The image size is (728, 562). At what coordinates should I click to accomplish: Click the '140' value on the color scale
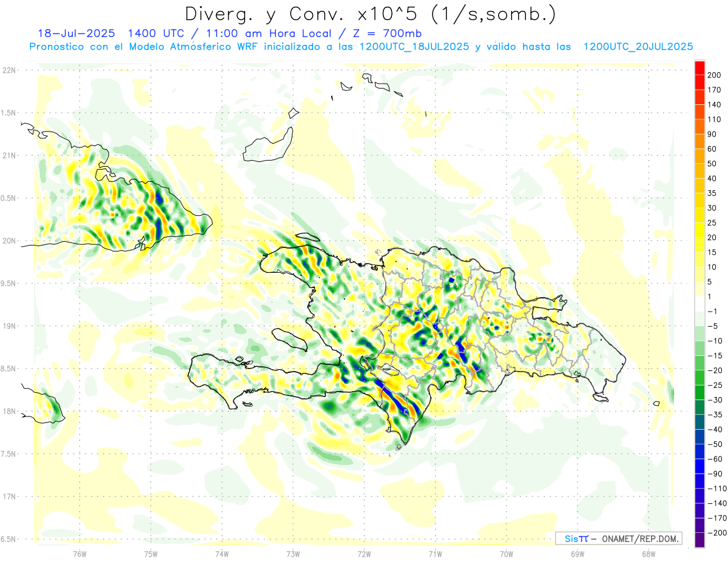tap(715, 105)
